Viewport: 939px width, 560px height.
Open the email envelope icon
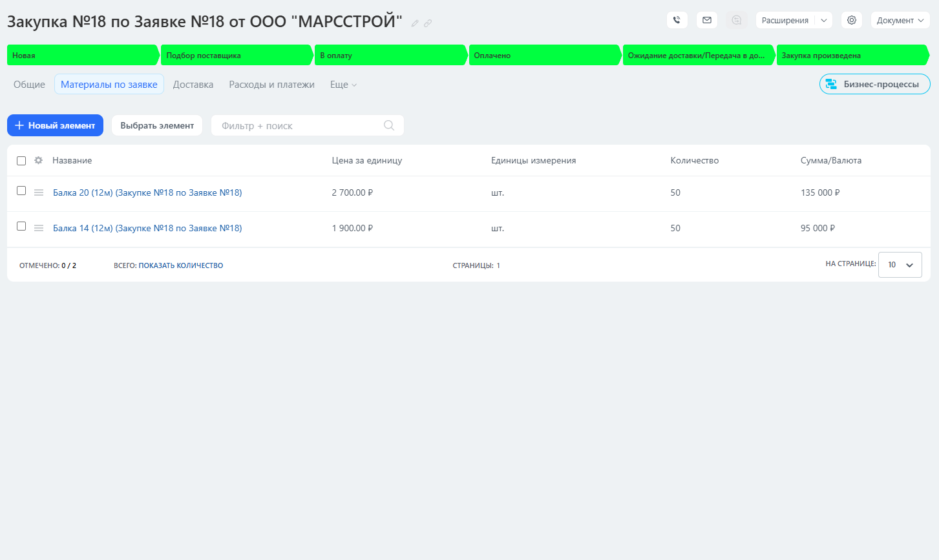click(x=706, y=20)
